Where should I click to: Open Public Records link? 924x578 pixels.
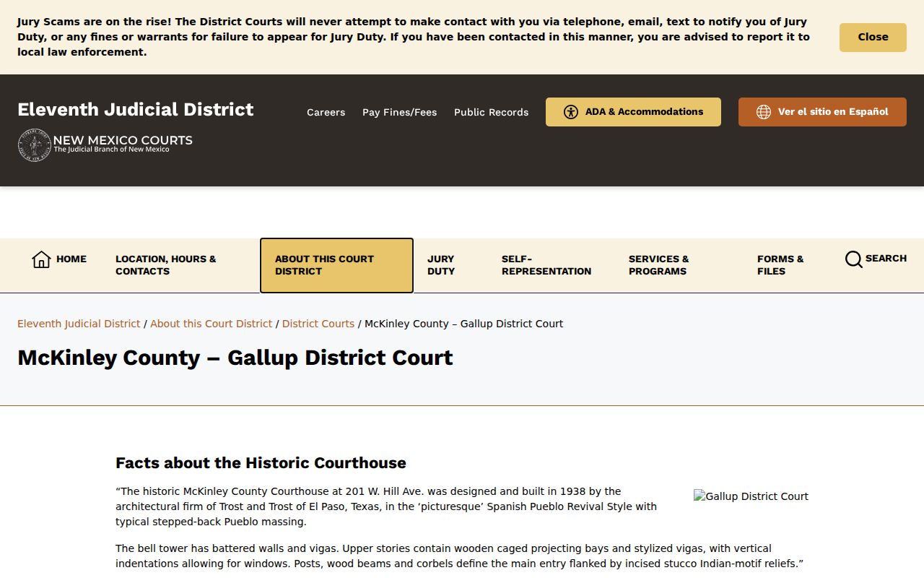click(x=491, y=112)
